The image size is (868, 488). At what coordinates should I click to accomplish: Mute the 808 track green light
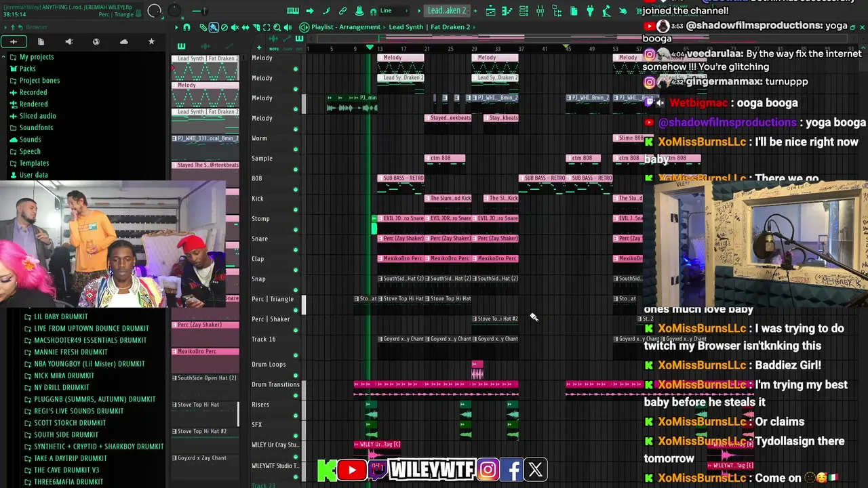(x=296, y=190)
